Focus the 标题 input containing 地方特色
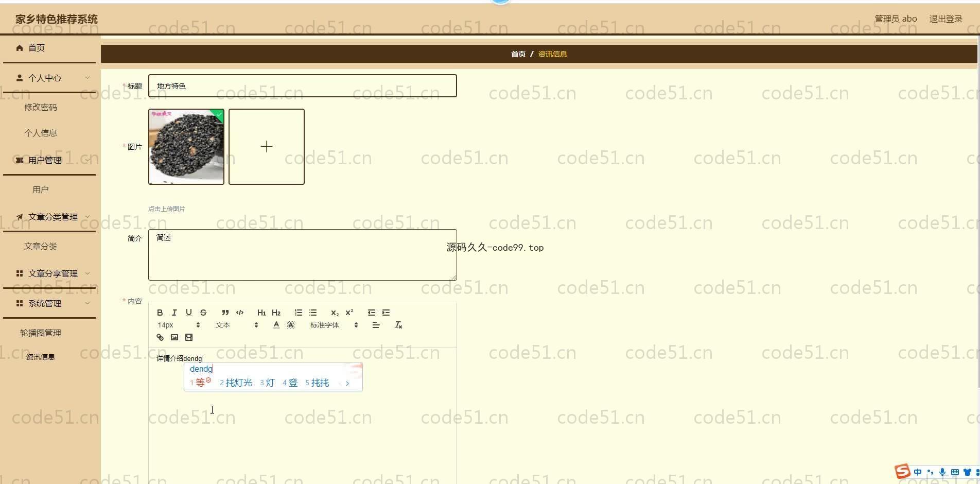Screen dimensions: 980x484 click(x=303, y=86)
